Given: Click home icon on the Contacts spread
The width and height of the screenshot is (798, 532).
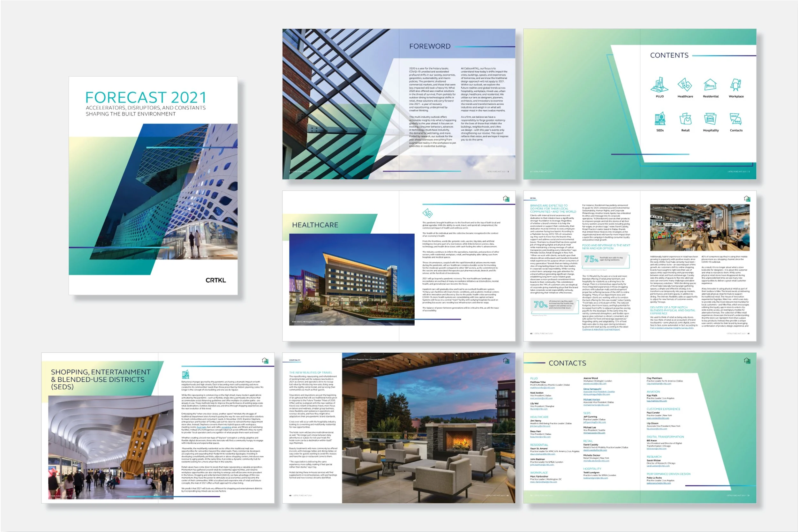Looking at the screenshot, I should coord(747,360).
